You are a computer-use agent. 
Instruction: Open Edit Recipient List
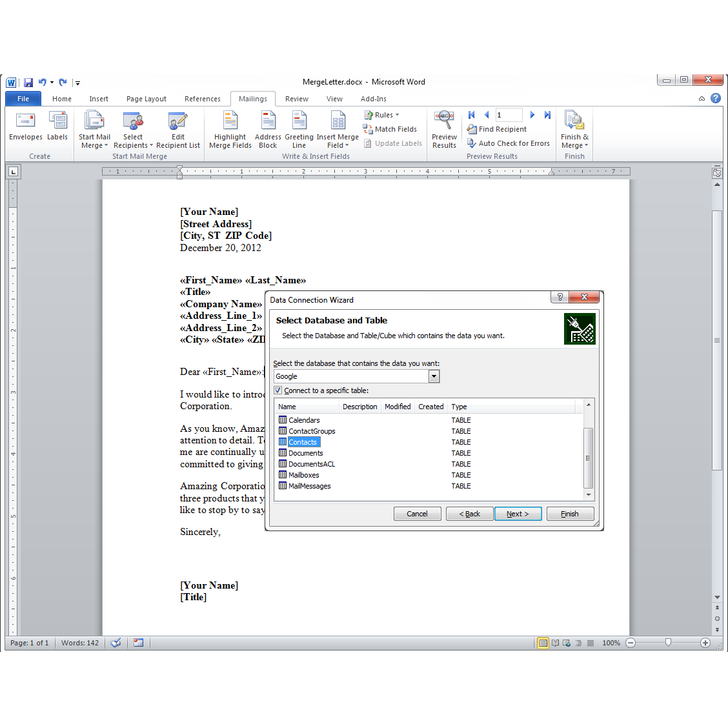click(x=178, y=130)
